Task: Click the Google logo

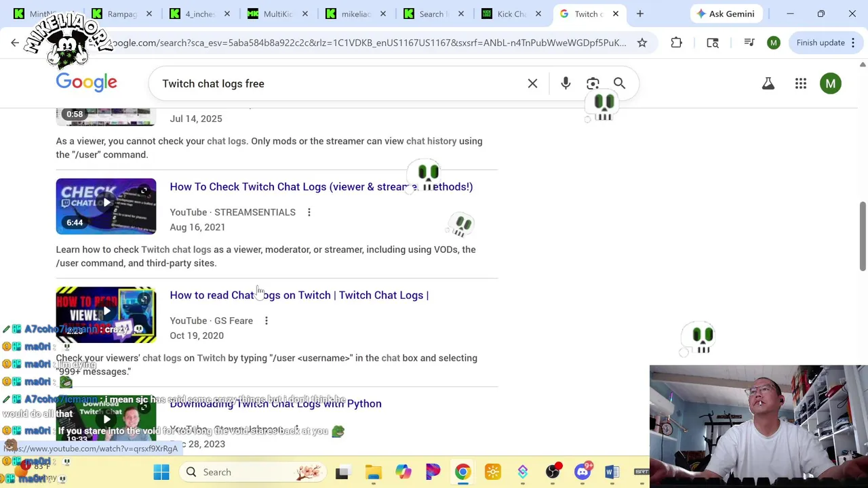Action: click(86, 83)
